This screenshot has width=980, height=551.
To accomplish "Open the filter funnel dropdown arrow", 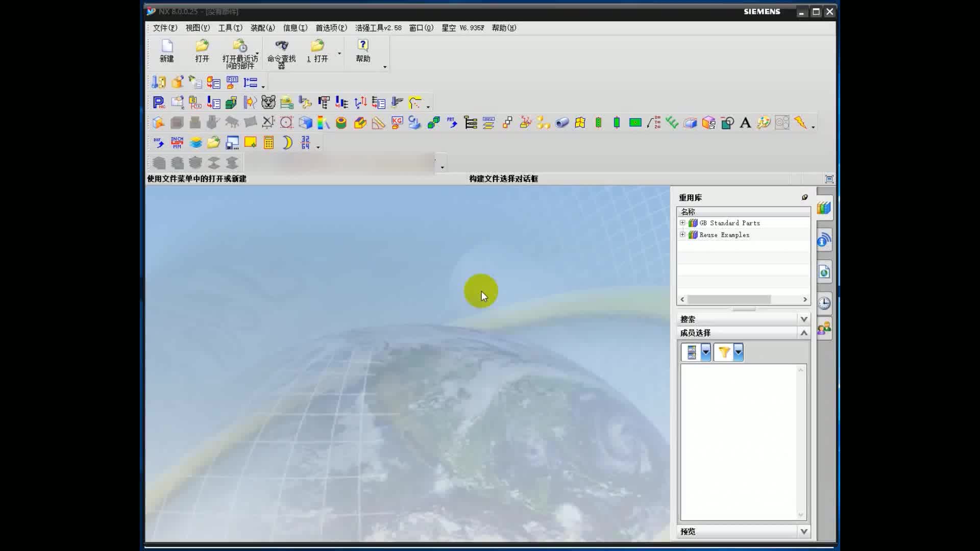I will (738, 352).
